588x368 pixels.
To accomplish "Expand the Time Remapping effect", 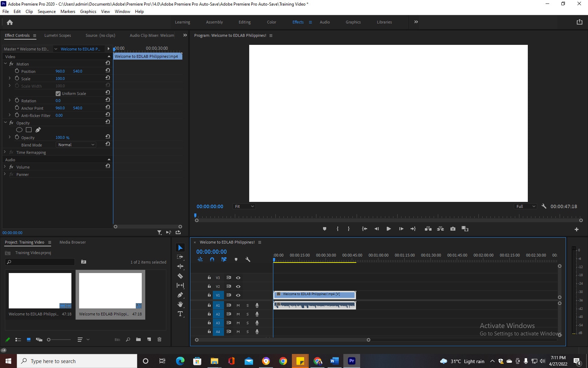I will (5, 152).
